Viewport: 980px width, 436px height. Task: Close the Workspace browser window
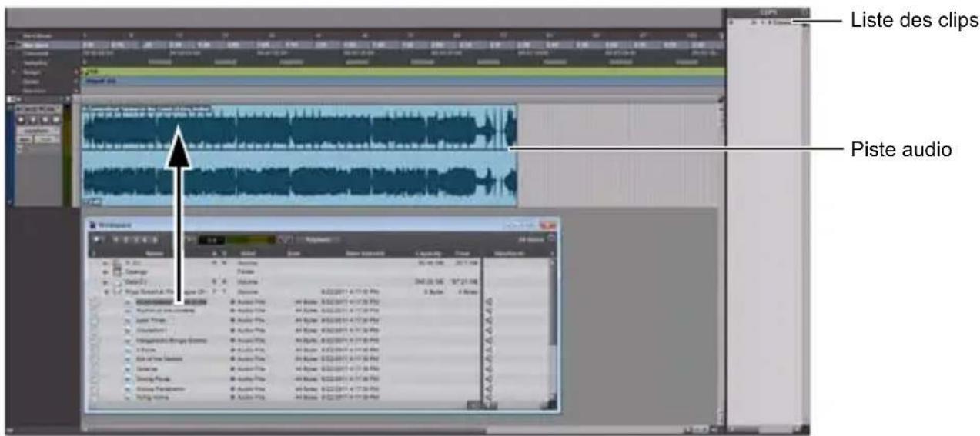point(548,225)
